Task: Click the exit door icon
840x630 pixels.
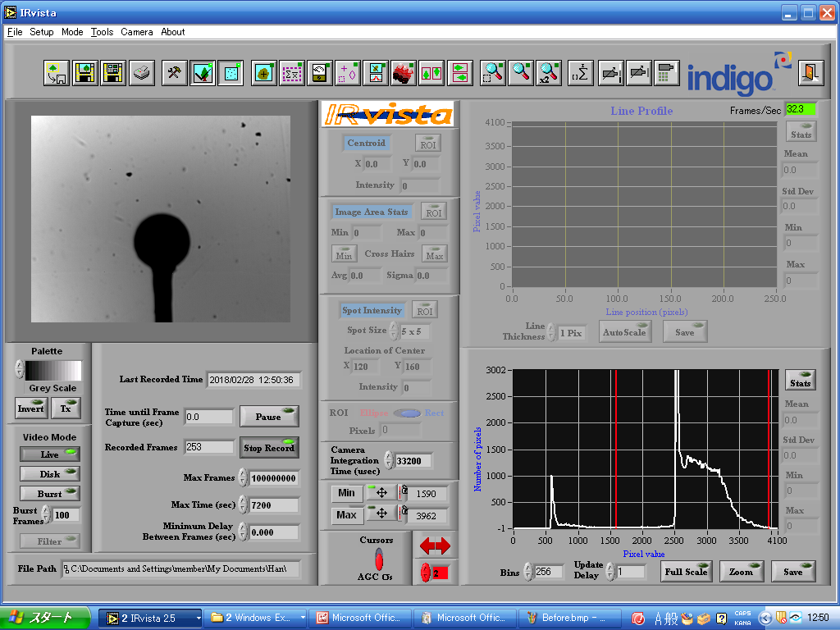Action: coord(810,73)
